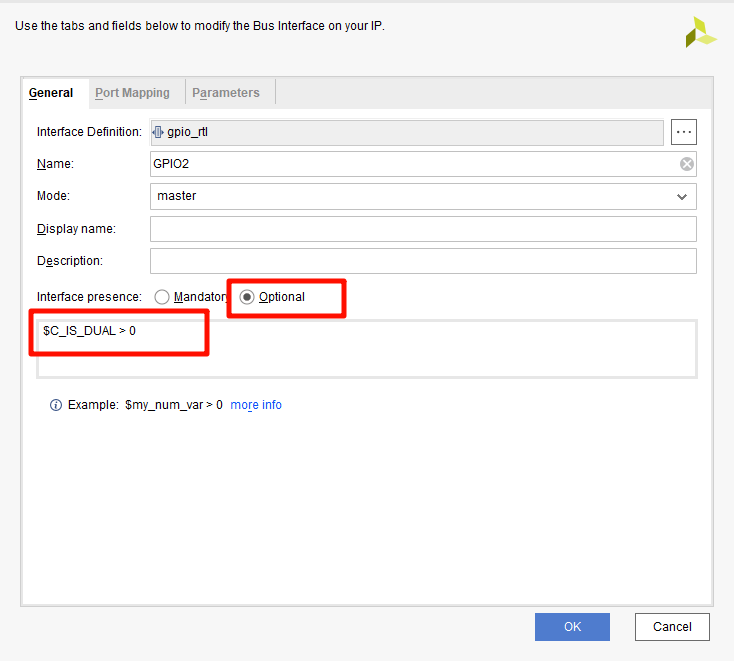Click the gpio_rtl interface icon
The height and width of the screenshot is (661, 734).
point(158,132)
